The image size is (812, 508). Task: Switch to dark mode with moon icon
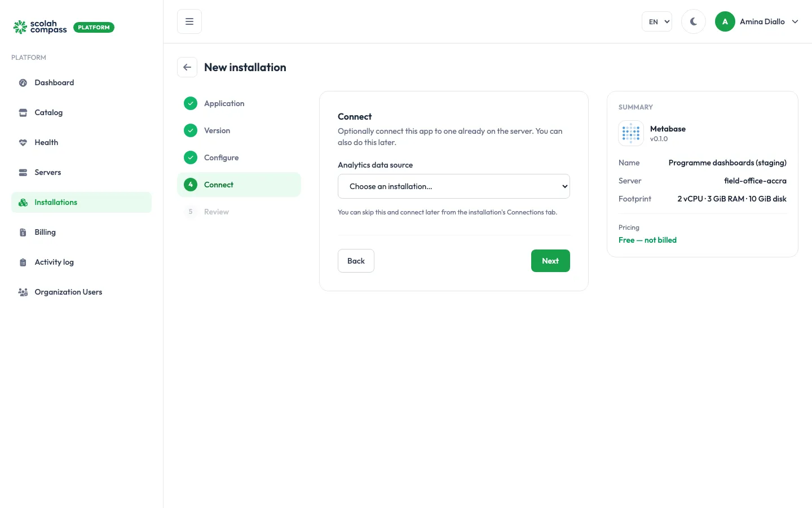[694, 21]
